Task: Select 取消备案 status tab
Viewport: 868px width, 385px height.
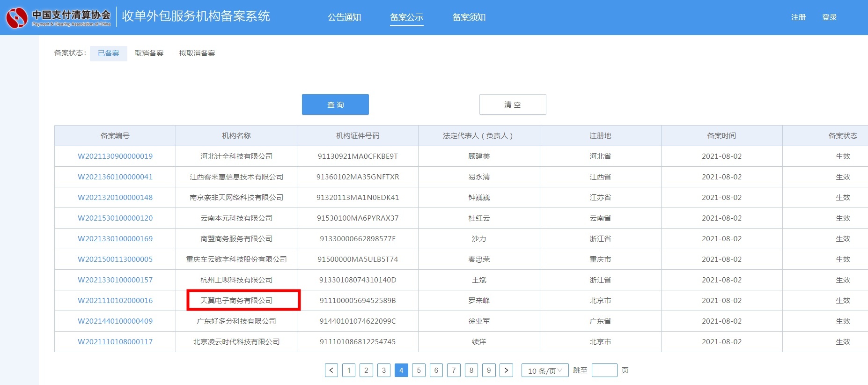Action: click(x=149, y=53)
